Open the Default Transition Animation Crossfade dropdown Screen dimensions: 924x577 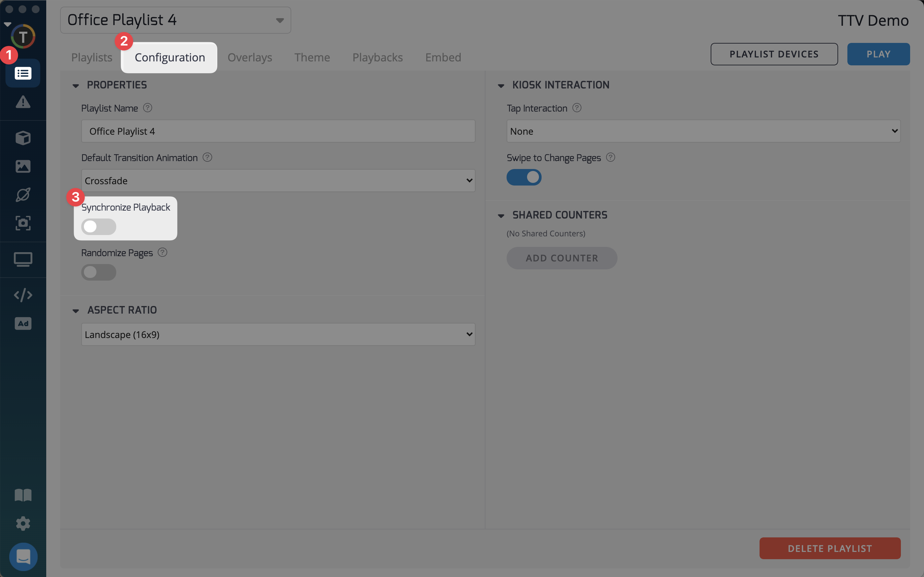click(x=278, y=181)
